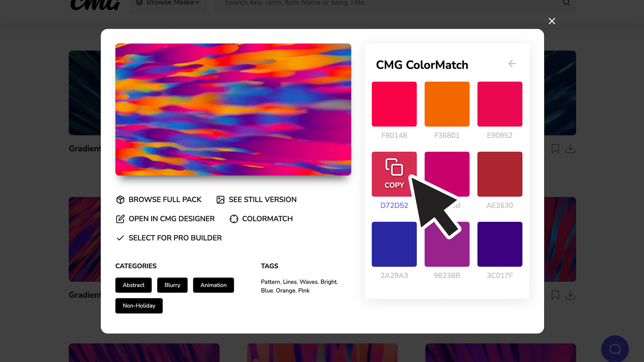Screen dimensions: 644x362
Task: Click the Waves tag
Action: [x=309, y=282]
